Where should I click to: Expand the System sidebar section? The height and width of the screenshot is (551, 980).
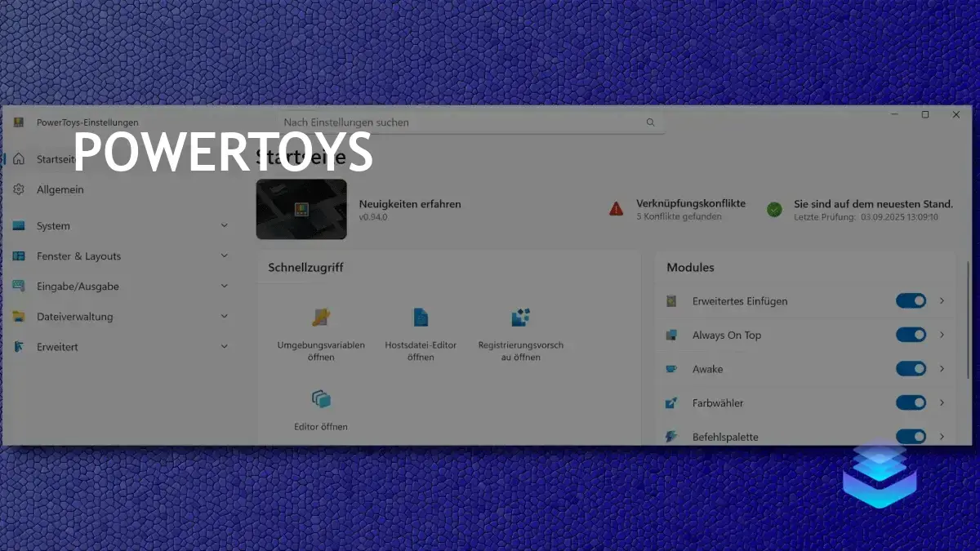click(x=121, y=226)
